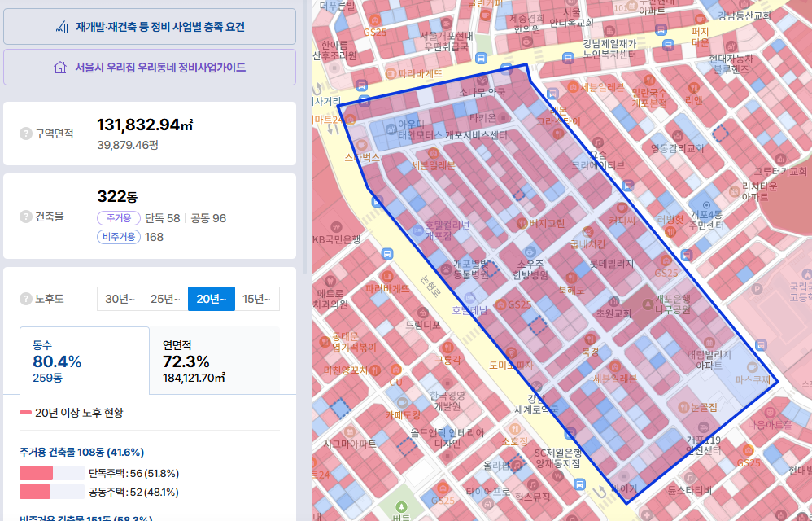
Task: Click the 호텔컬리넌 개포점 hotel icon
Action: click(418, 230)
